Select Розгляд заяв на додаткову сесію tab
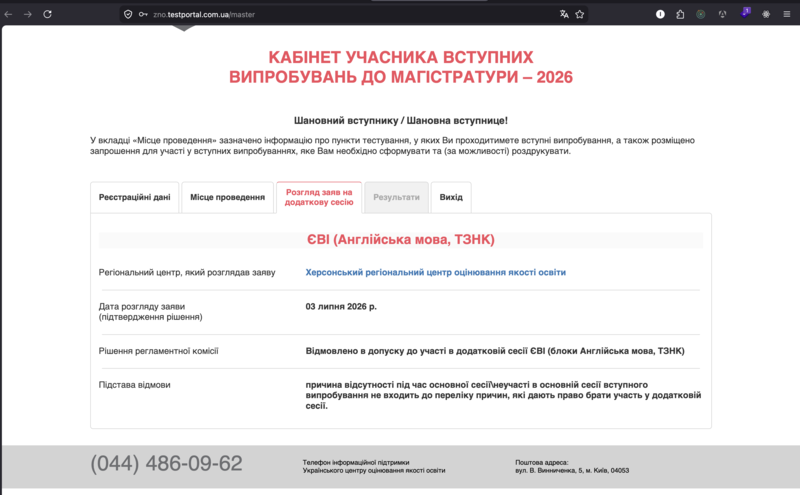800x495 pixels. click(x=319, y=197)
